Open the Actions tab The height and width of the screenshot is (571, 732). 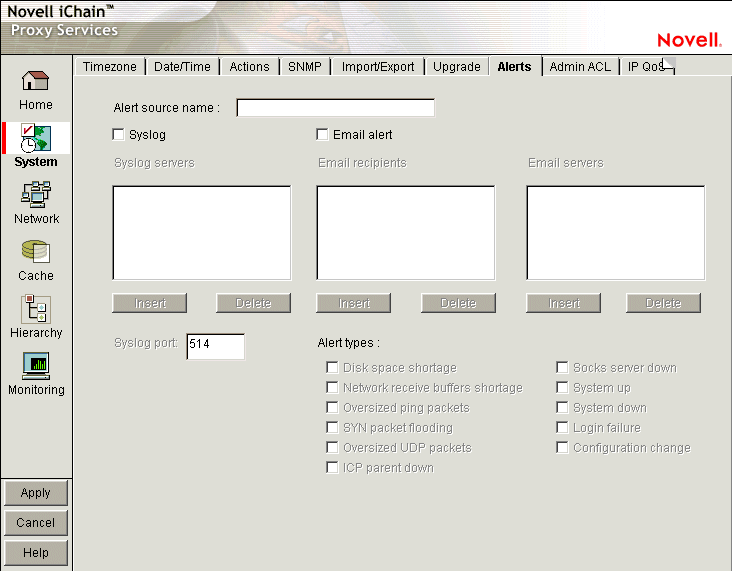click(249, 67)
